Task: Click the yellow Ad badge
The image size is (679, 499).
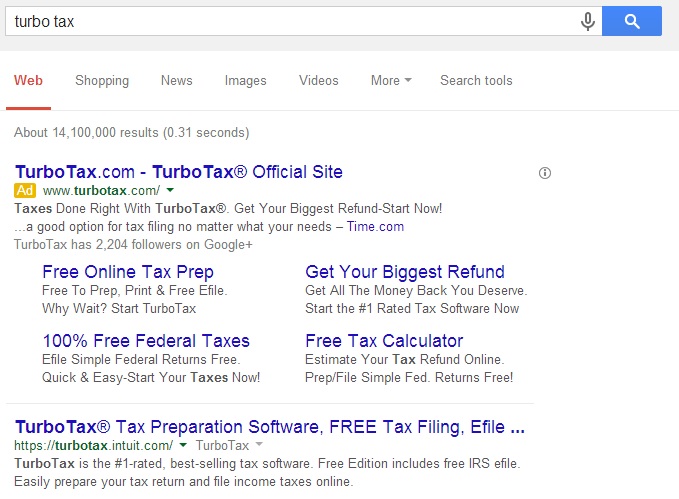Action: [25, 190]
